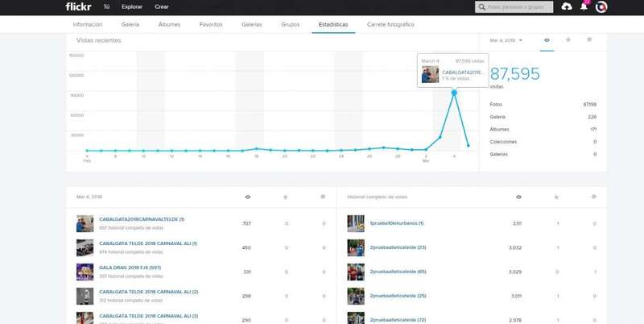This screenshot has height=324, width=644.
Task: Click the peak data point on the views chart
Action: 454,93
